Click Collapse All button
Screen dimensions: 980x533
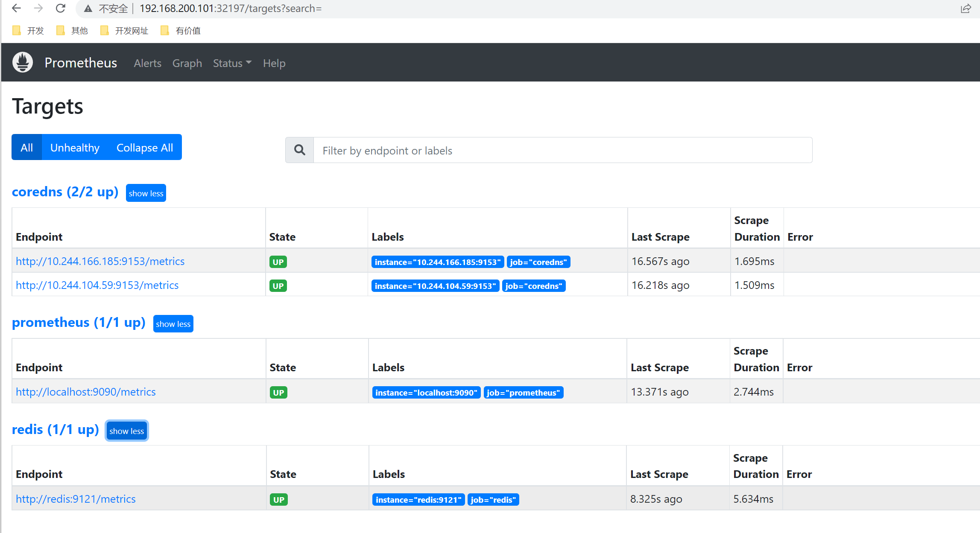click(x=145, y=147)
